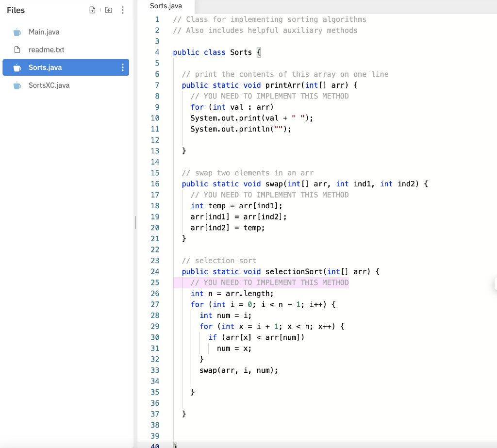
Task: Click line number 27 in the gutter
Action: click(155, 305)
